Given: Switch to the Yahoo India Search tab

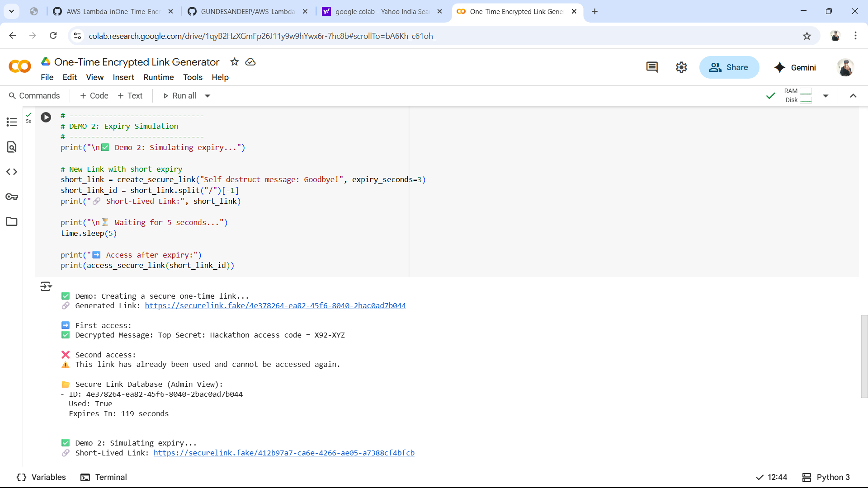Looking at the screenshot, I should (x=381, y=11).
